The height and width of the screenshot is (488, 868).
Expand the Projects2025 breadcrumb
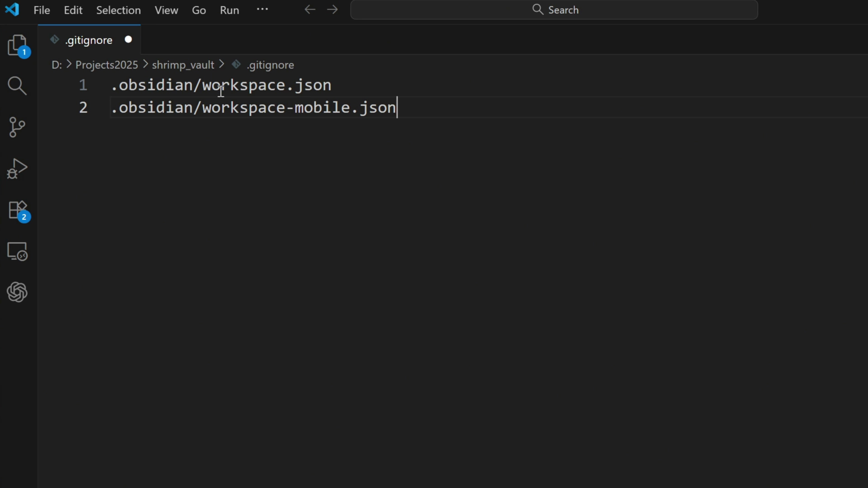[x=106, y=65]
